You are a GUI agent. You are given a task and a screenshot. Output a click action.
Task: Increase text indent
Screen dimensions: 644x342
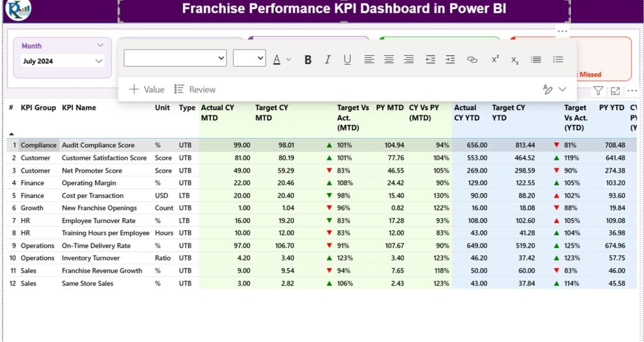coord(450,60)
